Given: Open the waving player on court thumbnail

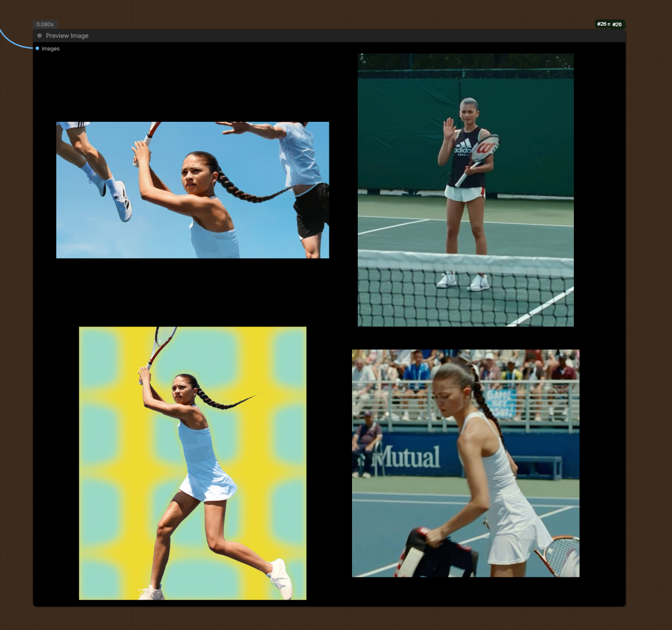Looking at the screenshot, I should pyautogui.click(x=466, y=190).
